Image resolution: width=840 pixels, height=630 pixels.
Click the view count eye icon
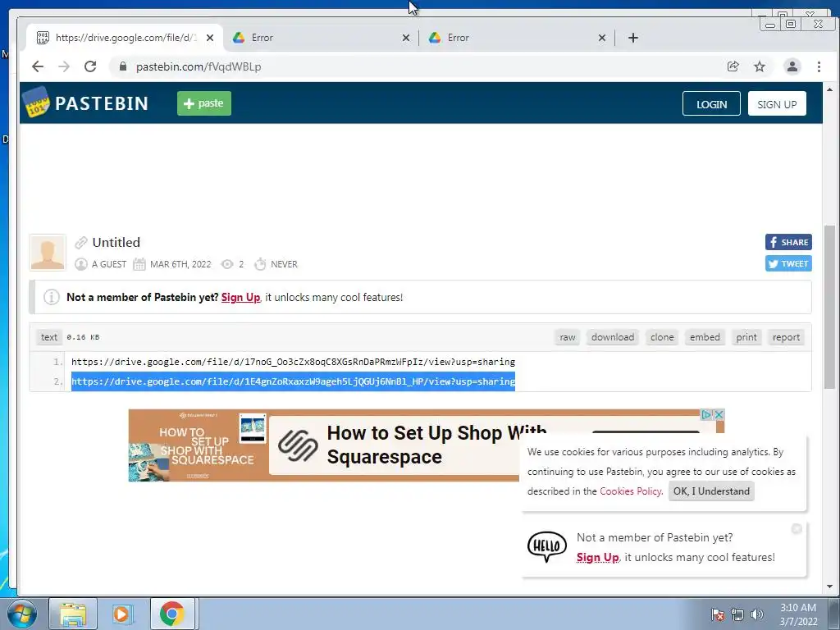(x=227, y=264)
